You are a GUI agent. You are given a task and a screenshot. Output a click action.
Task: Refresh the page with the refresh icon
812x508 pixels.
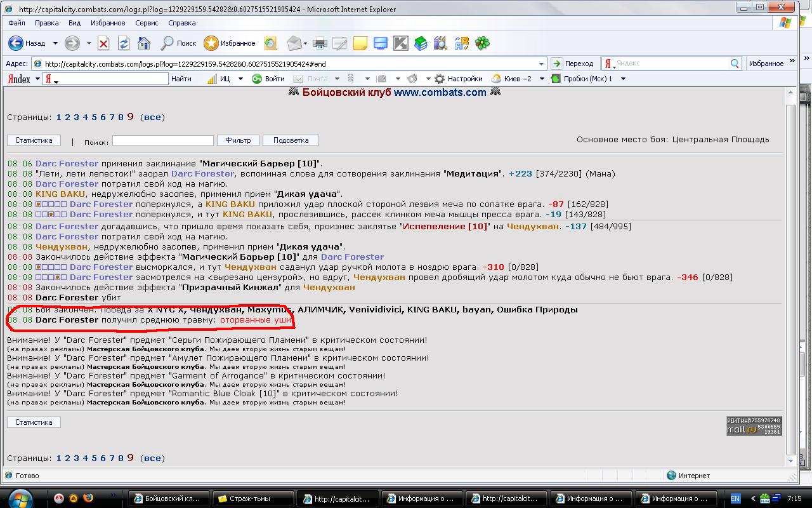tap(124, 43)
